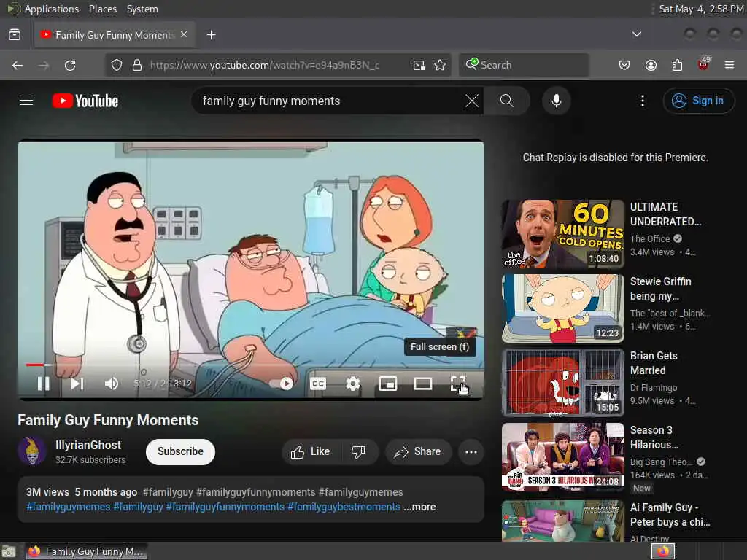747x560 pixels.
Task: Skip to the next video
Action: (77, 384)
